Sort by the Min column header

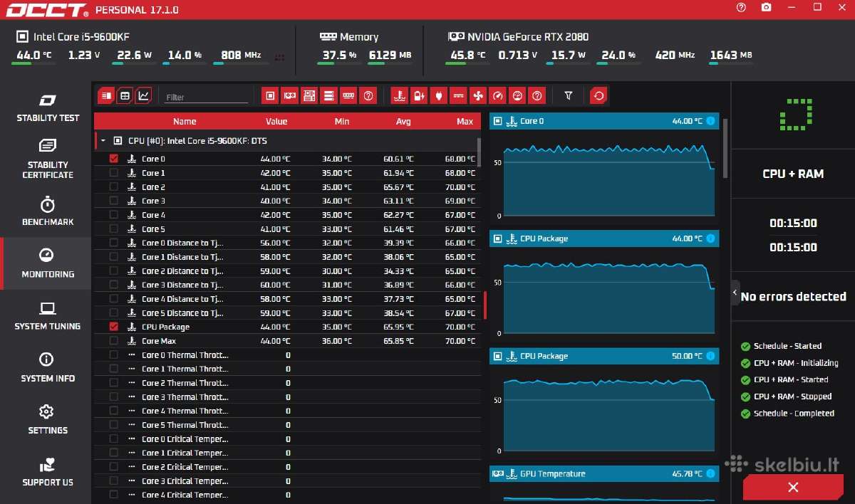342,121
